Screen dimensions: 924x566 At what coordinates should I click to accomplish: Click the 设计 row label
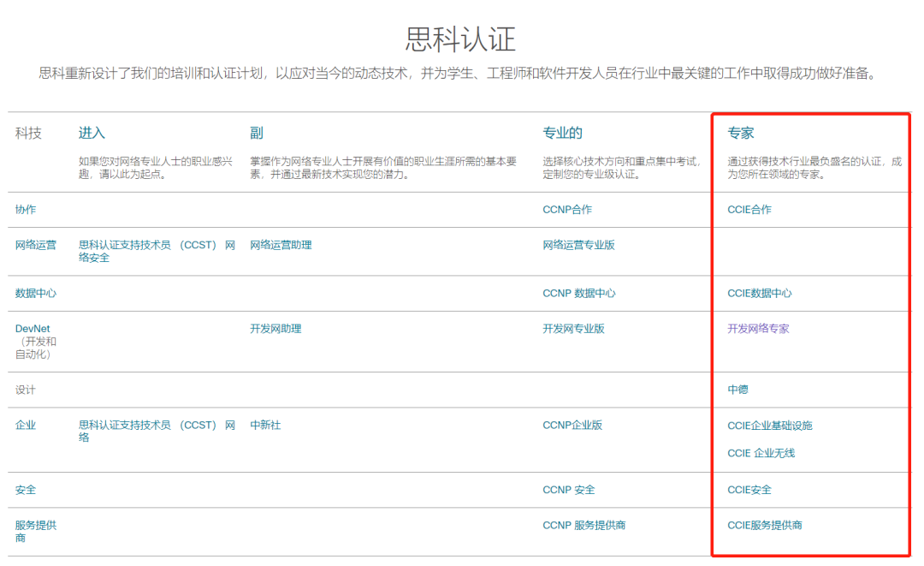[x=26, y=390]
